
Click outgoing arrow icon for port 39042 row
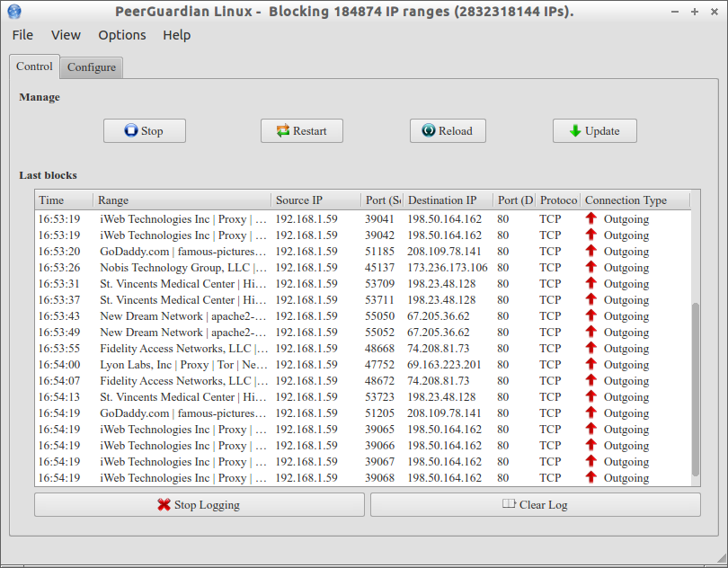click(x=590, y=235)
